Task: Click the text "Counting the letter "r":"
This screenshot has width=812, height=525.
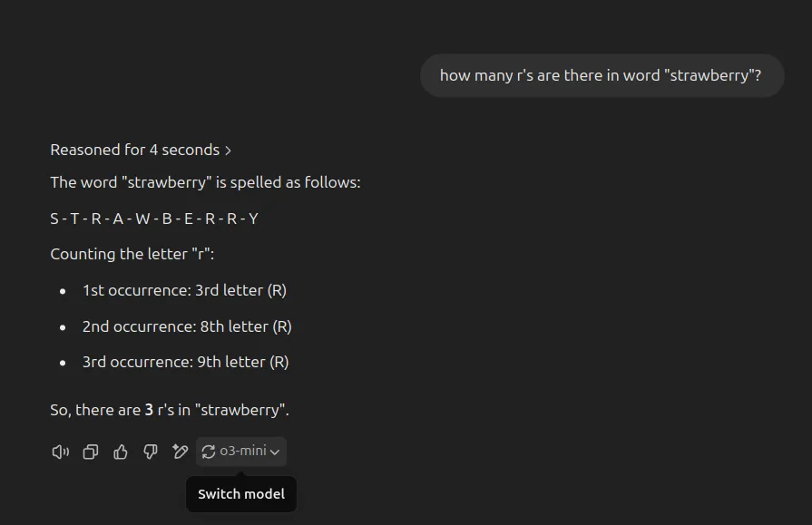Action: tap(132, 254)
